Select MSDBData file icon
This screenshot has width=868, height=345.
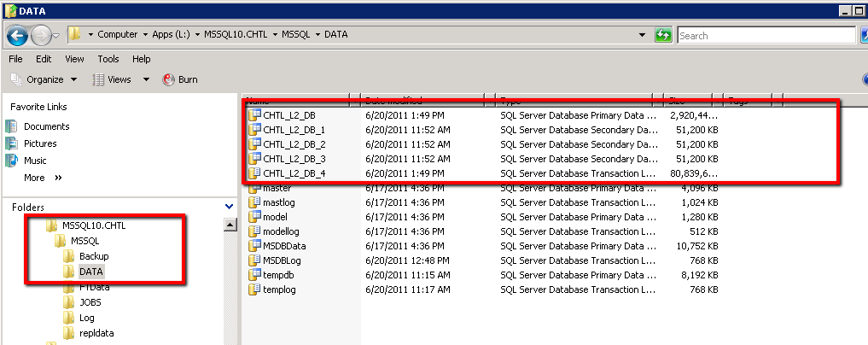click(x=254, y=246)
